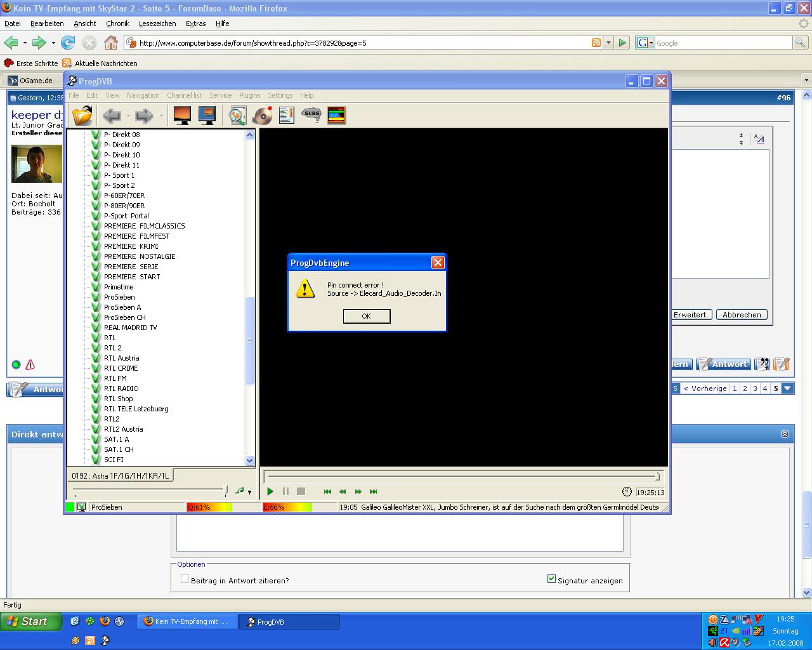
Task: Open ProgDVB back arrow history dropdown
Action: point(128,116)
